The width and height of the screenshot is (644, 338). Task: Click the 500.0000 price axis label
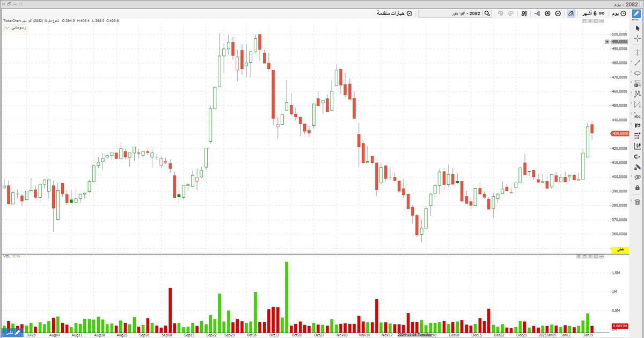tap(619, 34)
